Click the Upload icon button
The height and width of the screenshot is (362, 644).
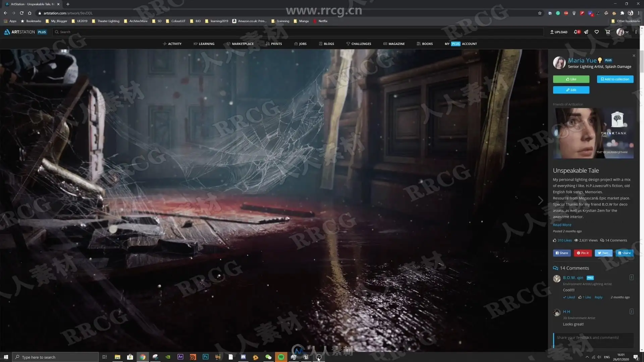(x=559, y=32)
